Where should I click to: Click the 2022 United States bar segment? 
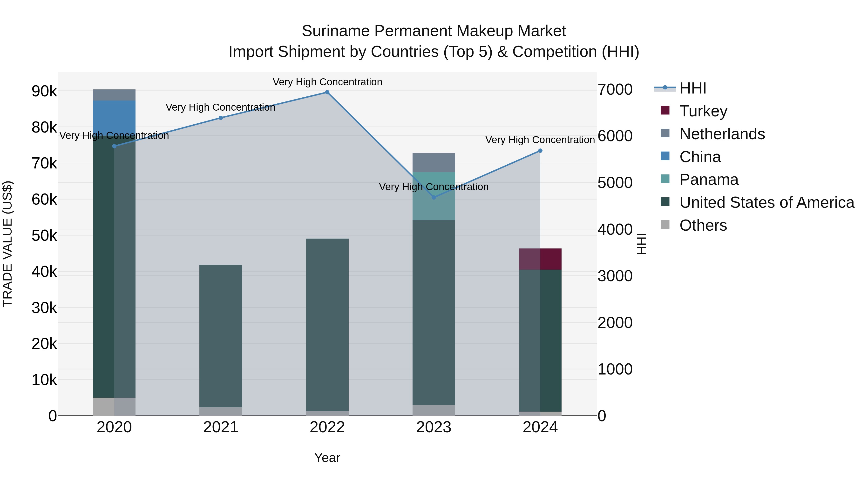pyautogui.click(x=327, y=325)
